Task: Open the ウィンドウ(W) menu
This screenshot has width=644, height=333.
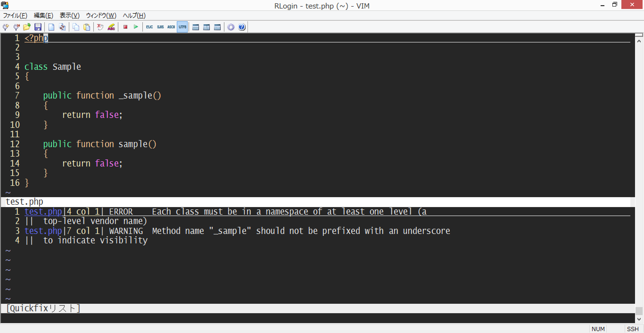Action: pyautogui.click(x=101, y=16)
